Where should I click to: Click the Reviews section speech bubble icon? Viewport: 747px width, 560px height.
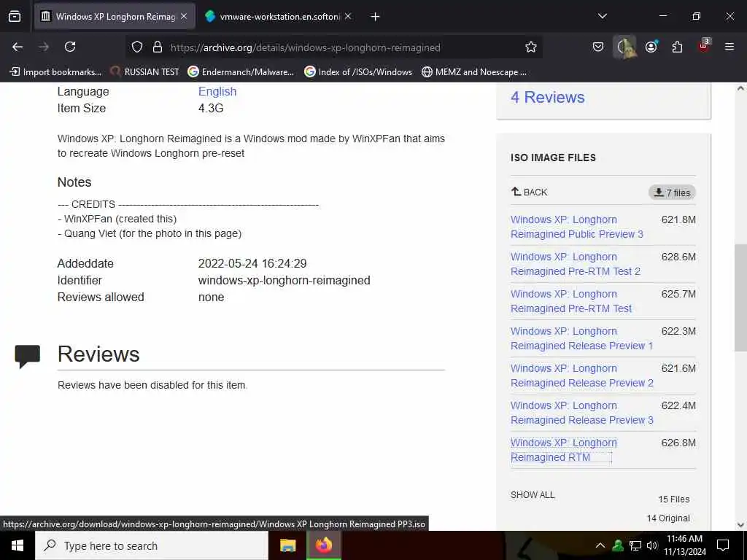click(x=27, y=356)
